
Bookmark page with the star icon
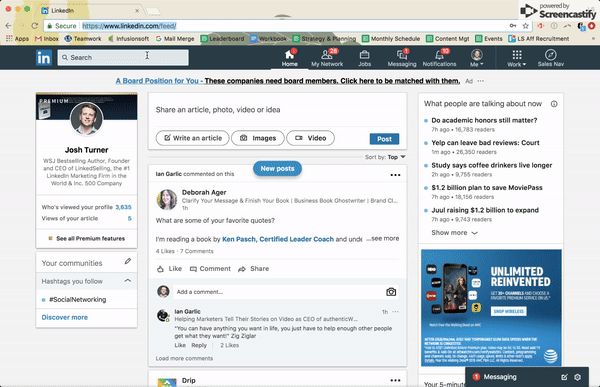pos(525,26)
